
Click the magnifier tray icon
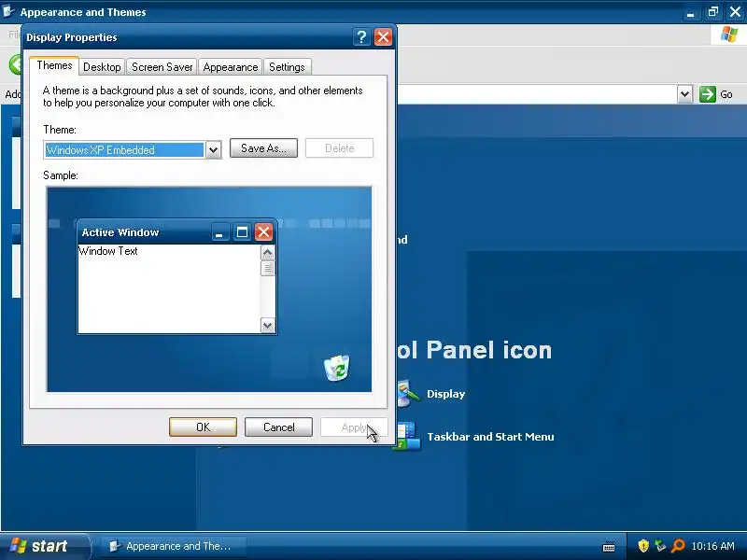678,546
